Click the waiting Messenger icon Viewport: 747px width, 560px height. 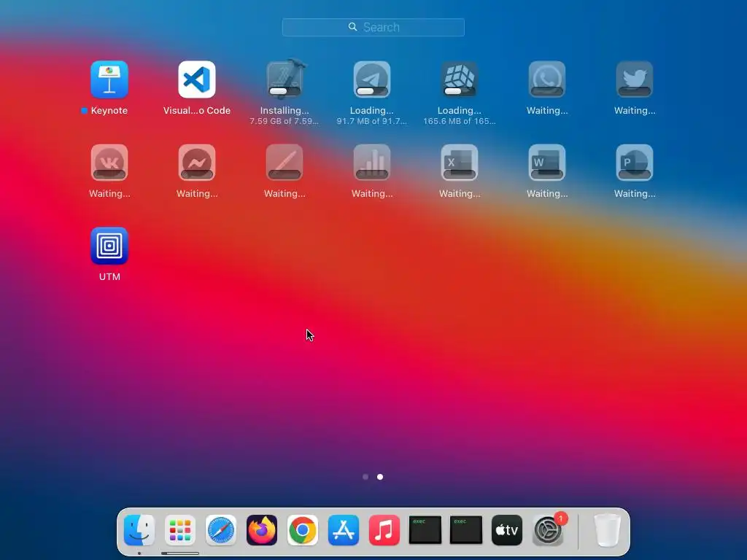[197, 163]
